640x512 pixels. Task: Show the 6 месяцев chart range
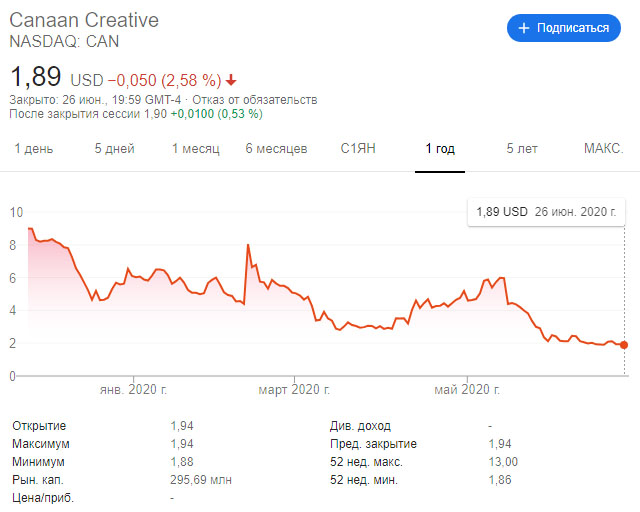click(276, 149)
